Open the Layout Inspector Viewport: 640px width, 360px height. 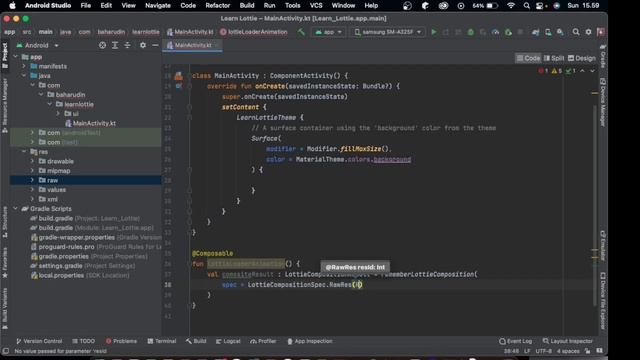(567, 341)
